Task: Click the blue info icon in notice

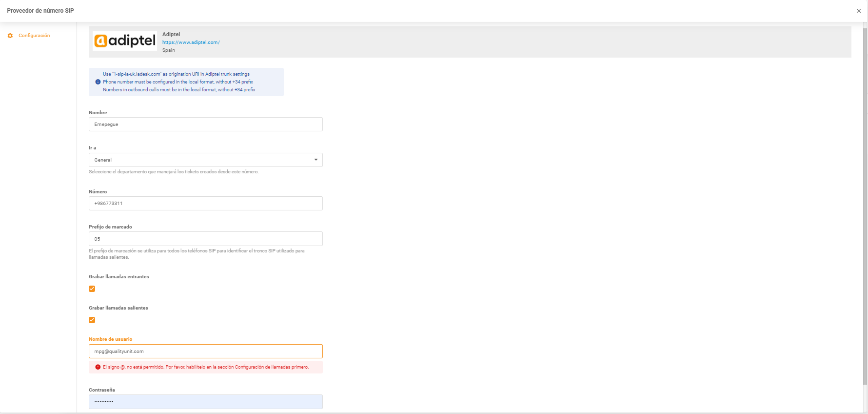Action: click(x=98, y=82)
